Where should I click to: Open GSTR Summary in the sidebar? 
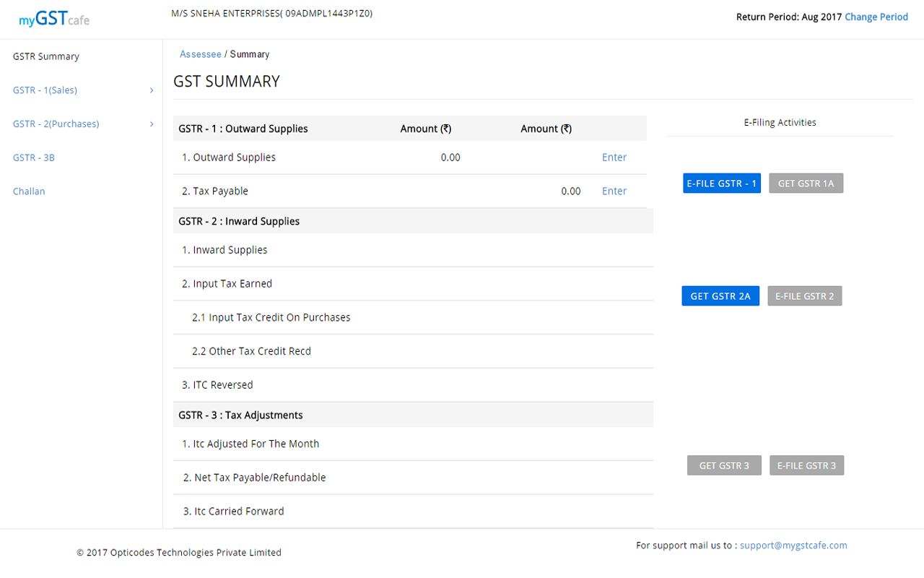tap(46, 56)
